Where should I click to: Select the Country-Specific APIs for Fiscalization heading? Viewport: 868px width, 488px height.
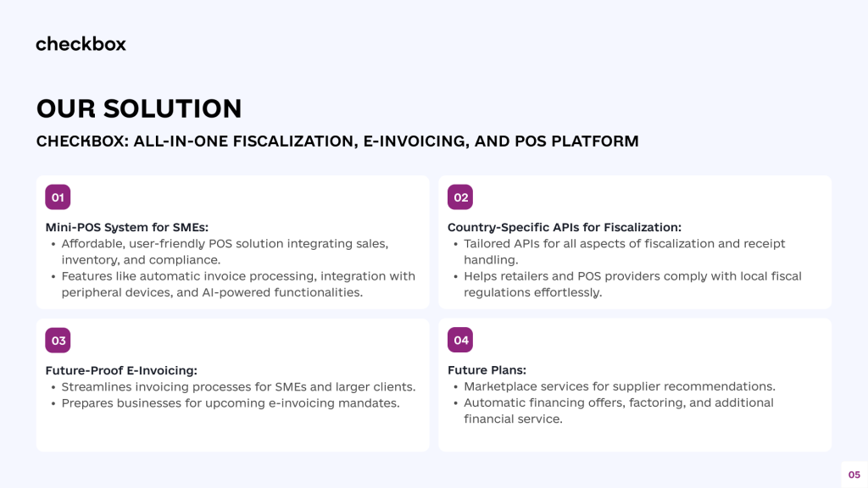(565, 227)
